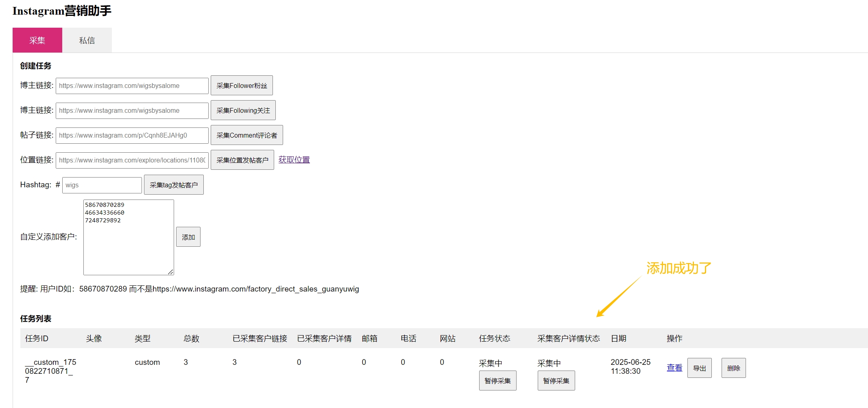Click the 网站 column header
The height and width of the screenshot is (408, 868).
tap(448, 338)
